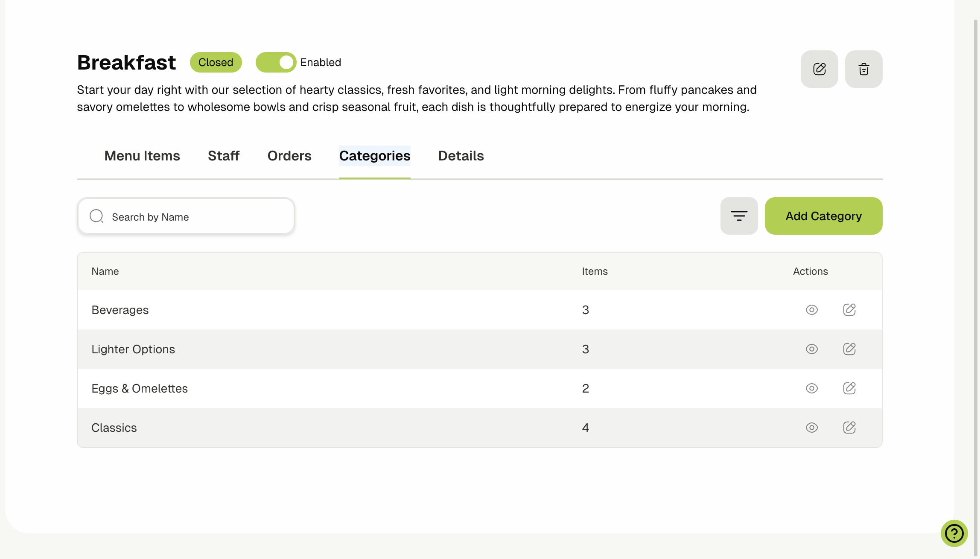Click the edit icon beside the trash button
Viewport: 980px width, 559px height.
[819, 69]
